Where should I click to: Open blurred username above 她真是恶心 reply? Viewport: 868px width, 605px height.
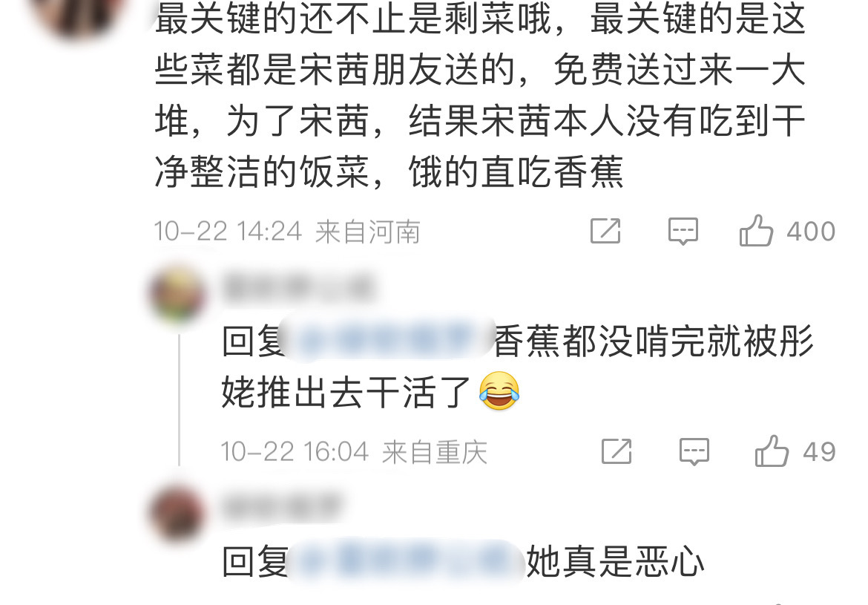coord(281,507)
